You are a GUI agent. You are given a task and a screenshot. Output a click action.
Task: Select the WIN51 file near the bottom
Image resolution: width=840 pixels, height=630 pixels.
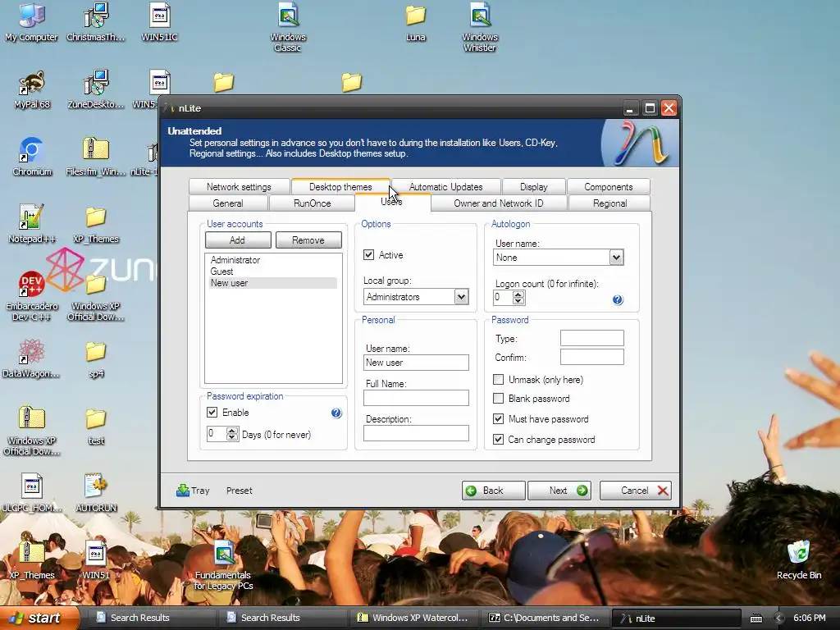(96, 559)
